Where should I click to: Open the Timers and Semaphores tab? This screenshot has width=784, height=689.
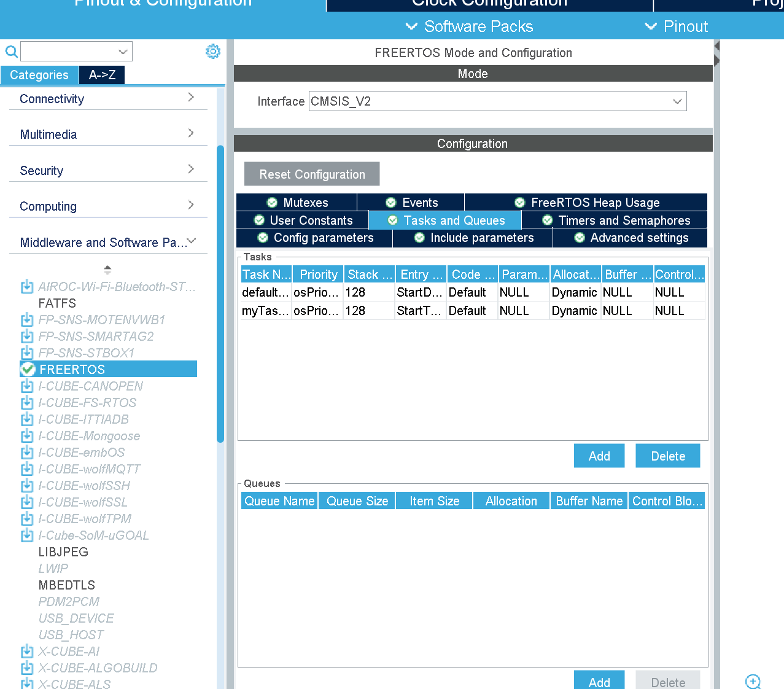point(615,220)
